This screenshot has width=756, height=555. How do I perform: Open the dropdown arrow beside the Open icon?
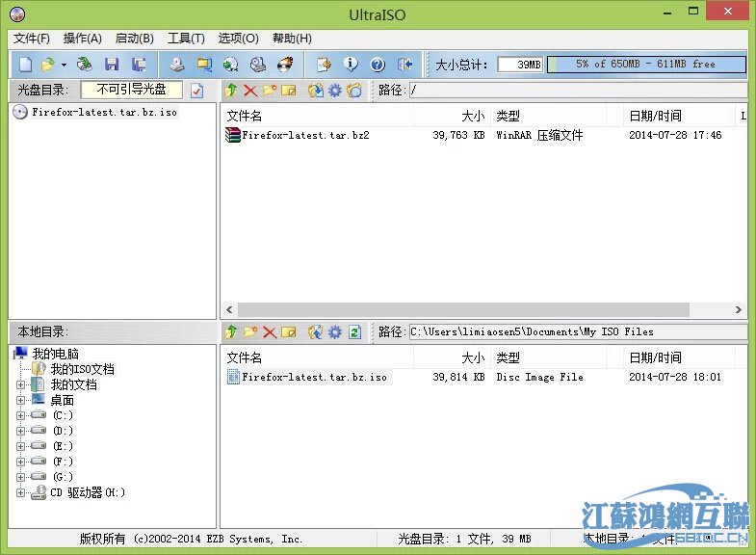[64, 65]
